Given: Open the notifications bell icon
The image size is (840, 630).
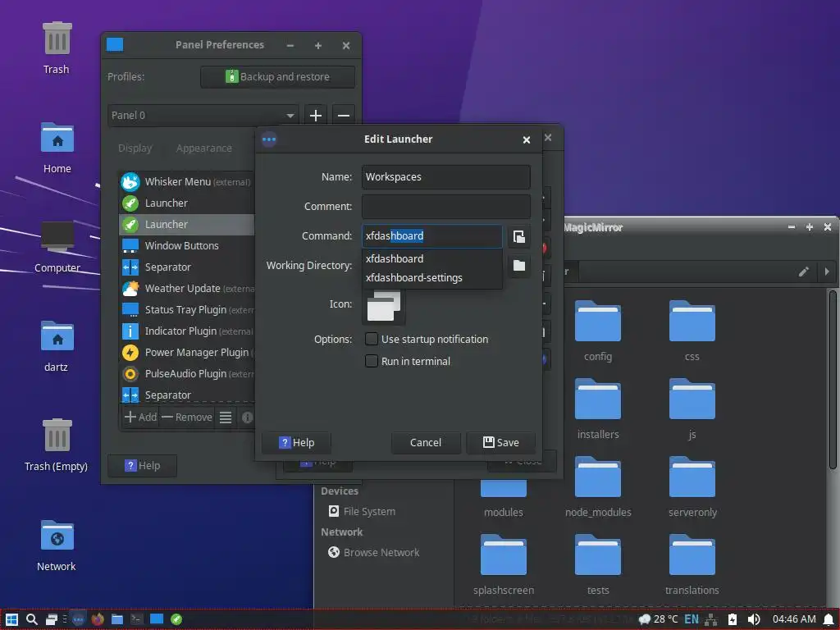Looking at the screenshot, I should coord(829,619).
